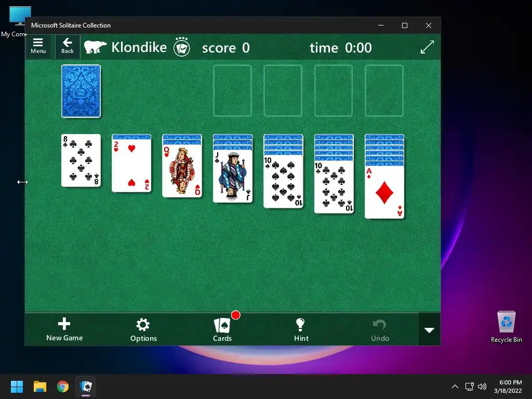Launch Google Chrome from the taskbar

coord(63,387)
